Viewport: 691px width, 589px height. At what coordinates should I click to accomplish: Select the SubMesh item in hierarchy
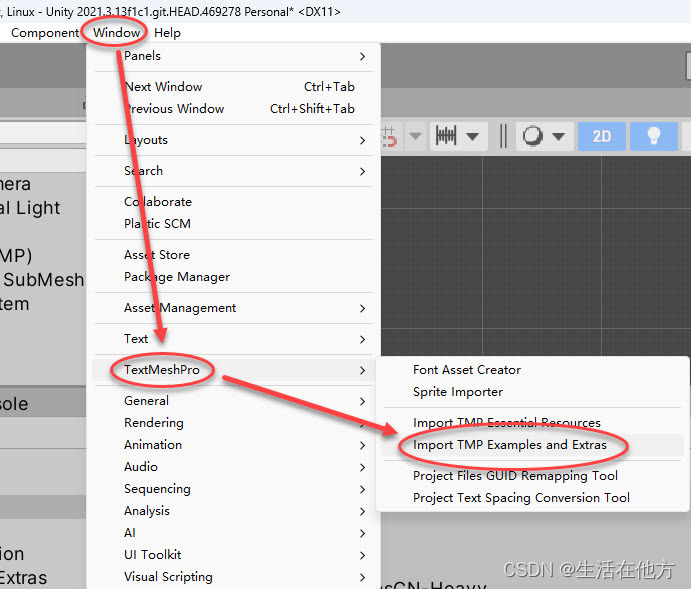[42, 280]
